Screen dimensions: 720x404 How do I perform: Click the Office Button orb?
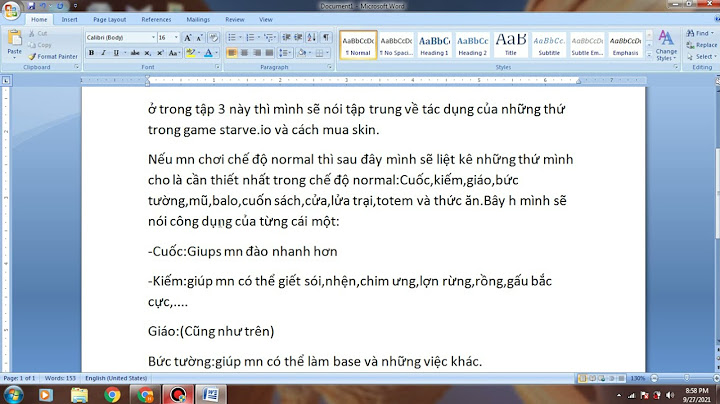point(10,10)
